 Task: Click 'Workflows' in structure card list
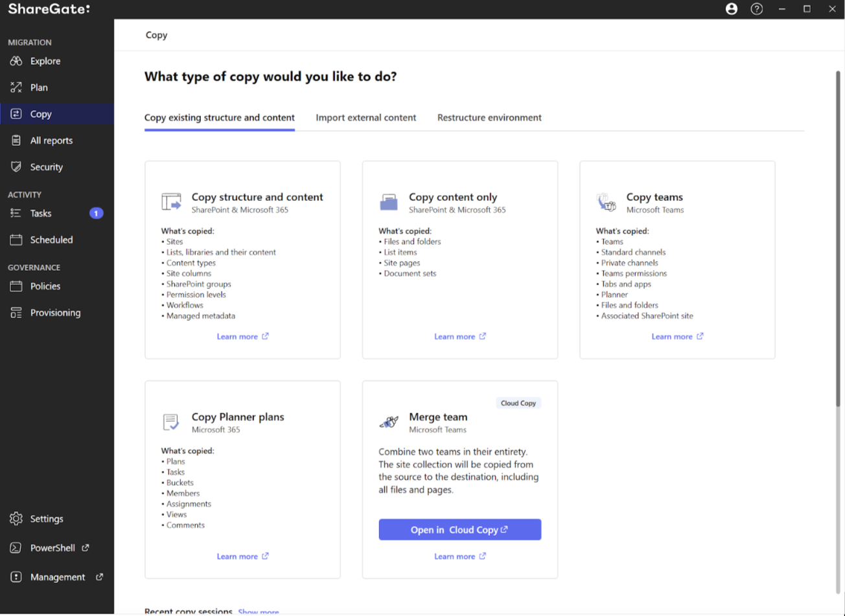[185, 305]
